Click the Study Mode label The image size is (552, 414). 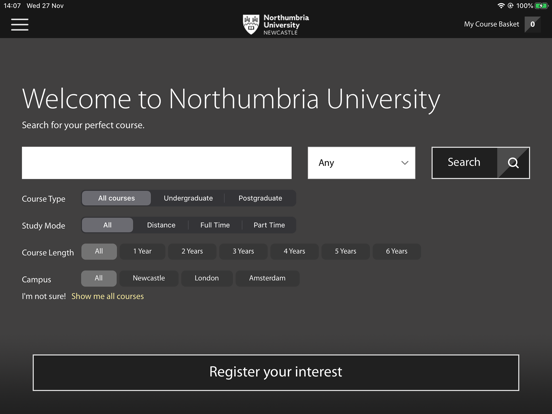click(43, 226)
